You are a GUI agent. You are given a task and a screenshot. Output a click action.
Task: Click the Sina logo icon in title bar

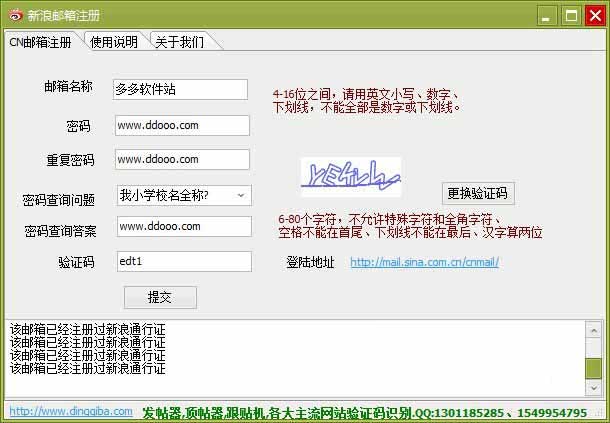tap(16, 15)
